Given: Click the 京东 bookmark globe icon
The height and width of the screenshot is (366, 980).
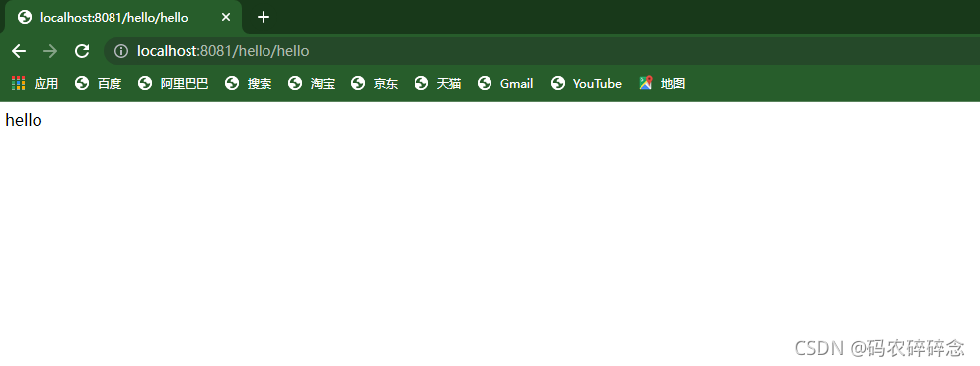Looking at the screenshot, I should pos(358,83).
